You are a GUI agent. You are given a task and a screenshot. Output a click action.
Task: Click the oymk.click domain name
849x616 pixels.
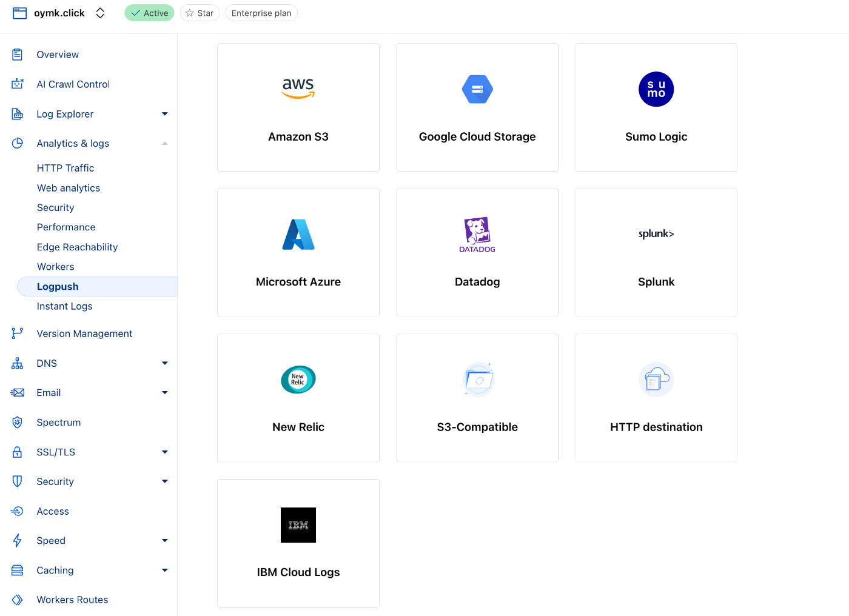click(59, 13)
